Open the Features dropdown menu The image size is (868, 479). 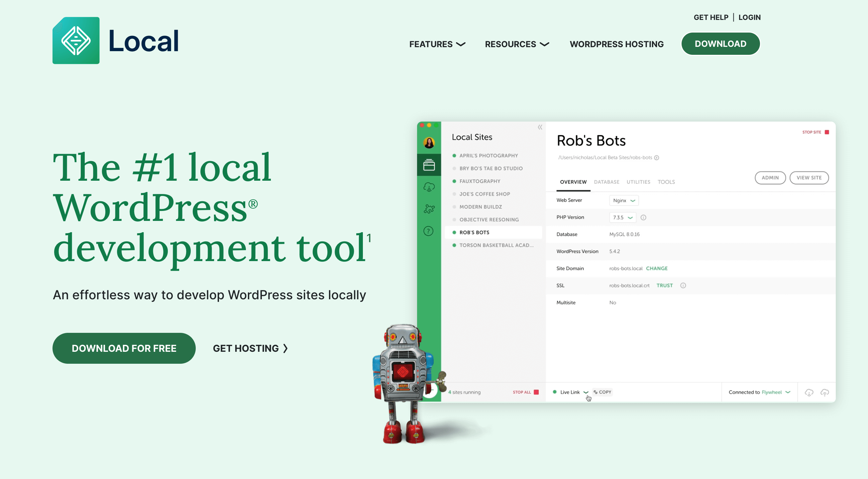click(x=437, y=44)
